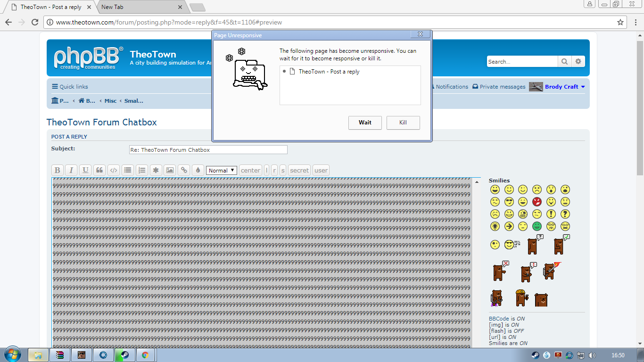Insert bear with flamethrower smiley
Image resolution: width=644 pixels, height=362 pixels.
tap(552, 271)
